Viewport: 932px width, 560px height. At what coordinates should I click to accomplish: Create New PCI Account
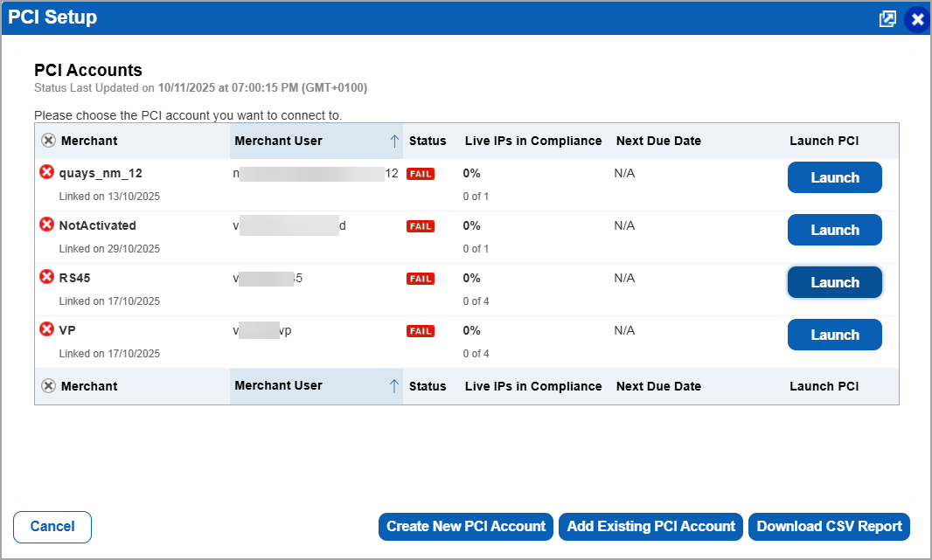[465, 527]
